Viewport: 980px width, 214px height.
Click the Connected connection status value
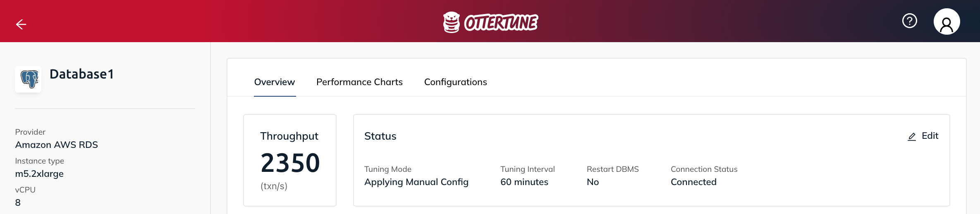tap(693, 182)
